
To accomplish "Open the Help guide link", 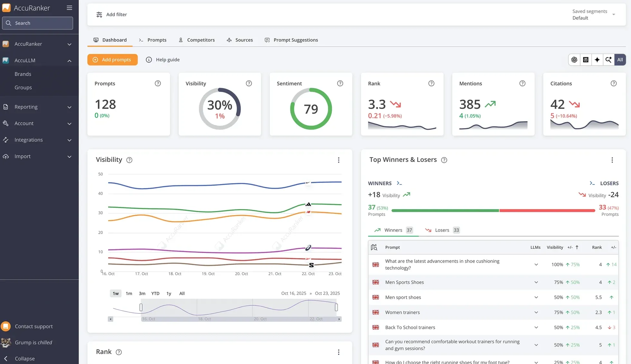I will [x=163, y=60].
